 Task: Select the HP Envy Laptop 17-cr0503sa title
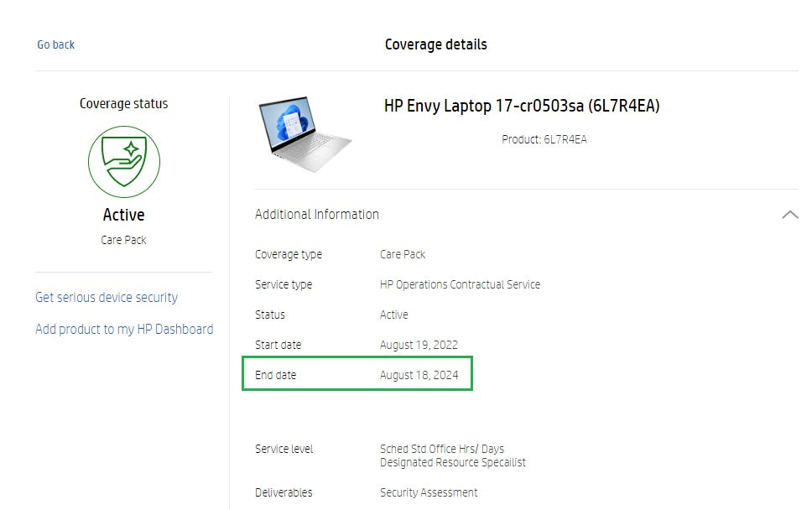(522, 107)
